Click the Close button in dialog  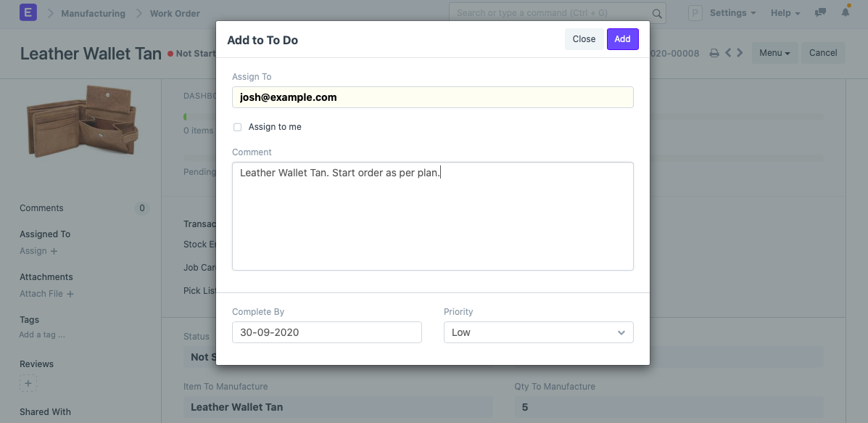click(584, 38)
